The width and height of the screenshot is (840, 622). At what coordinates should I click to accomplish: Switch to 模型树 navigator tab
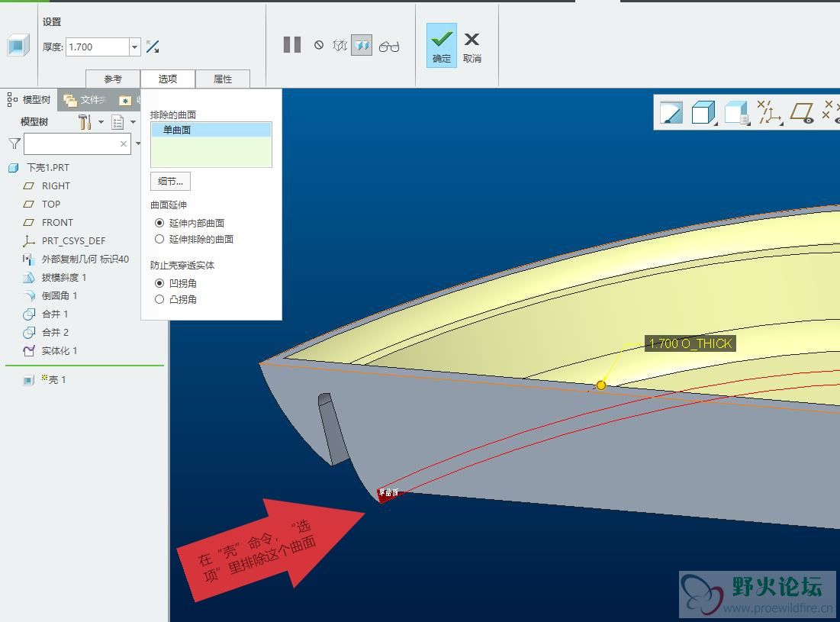point(29,100)
